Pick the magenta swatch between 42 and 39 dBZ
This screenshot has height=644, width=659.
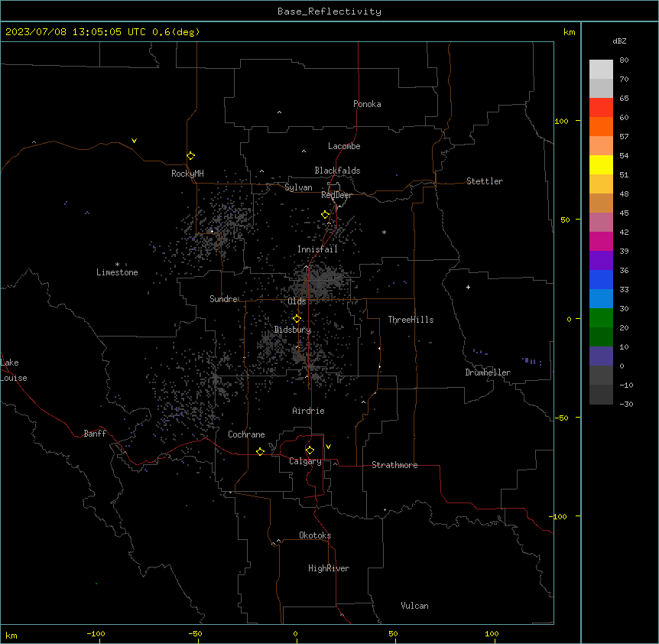click(601, 241)
